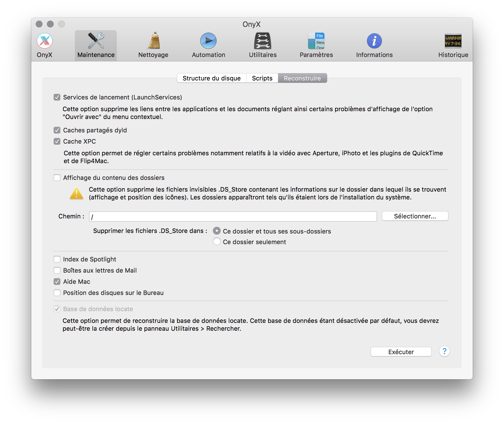This screenshot has width=504, height=424.
Task: Open the OnyX toolbar icon
Action: point(45,41)
